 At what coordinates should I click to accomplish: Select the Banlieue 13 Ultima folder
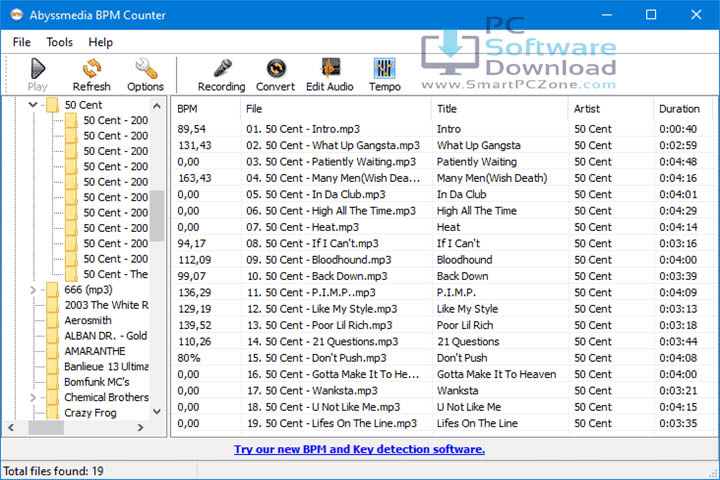point(107,367)
